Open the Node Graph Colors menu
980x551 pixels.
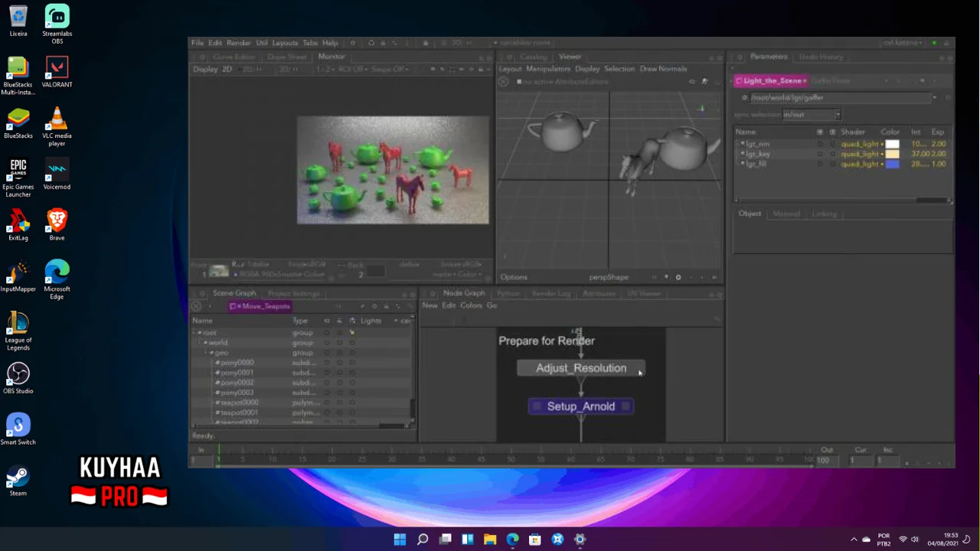[x=471, y=305]
